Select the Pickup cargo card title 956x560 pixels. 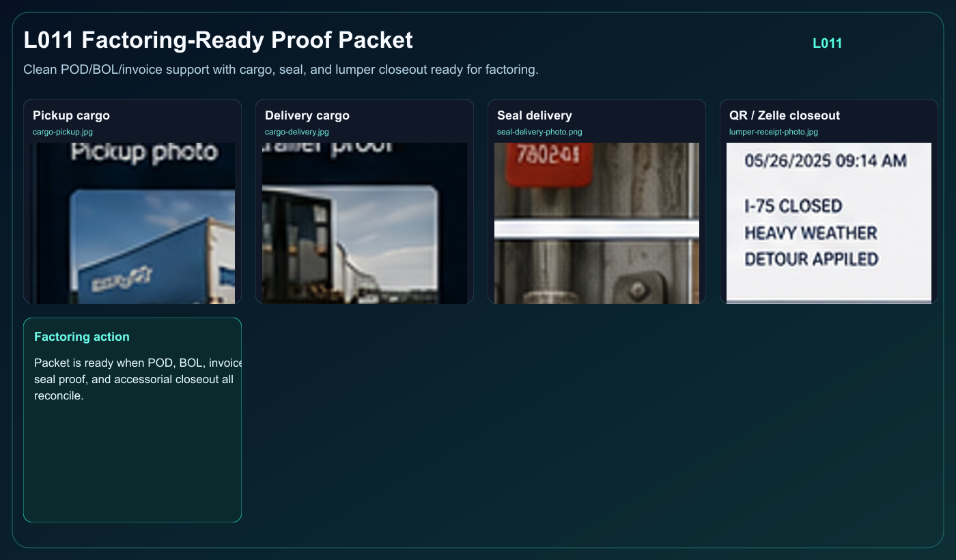[x=71, y=115]
